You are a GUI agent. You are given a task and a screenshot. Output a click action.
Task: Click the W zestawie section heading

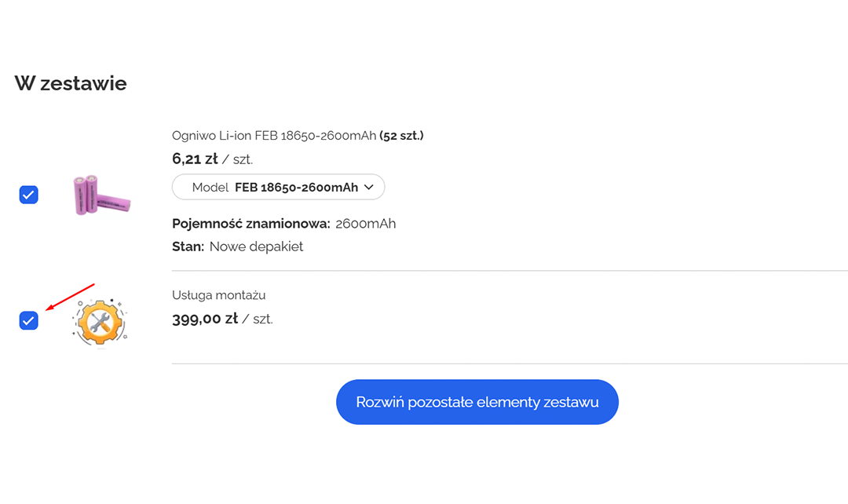pos(71,83)
